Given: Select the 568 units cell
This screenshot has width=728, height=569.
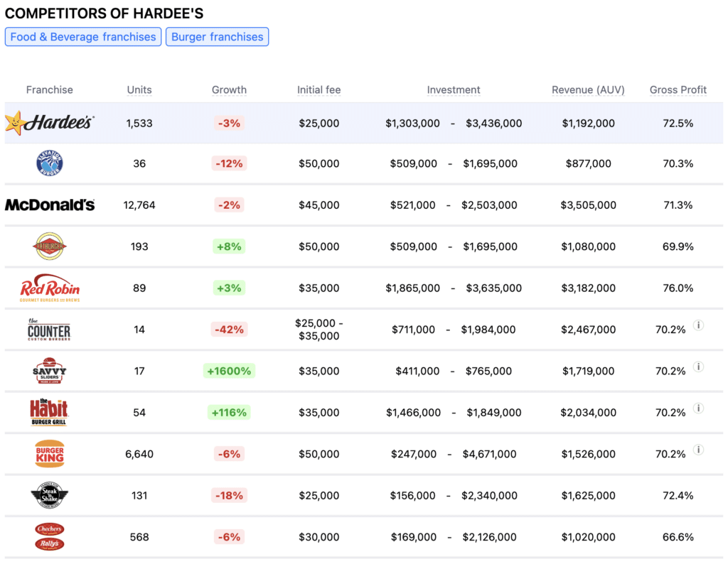Looking at the screenshot, I should (x=139, y=537).
